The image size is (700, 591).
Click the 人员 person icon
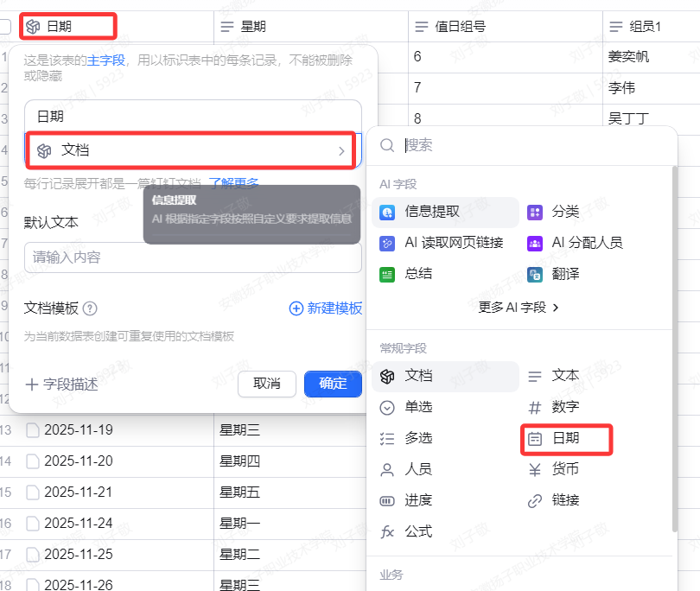click(387, 470)
